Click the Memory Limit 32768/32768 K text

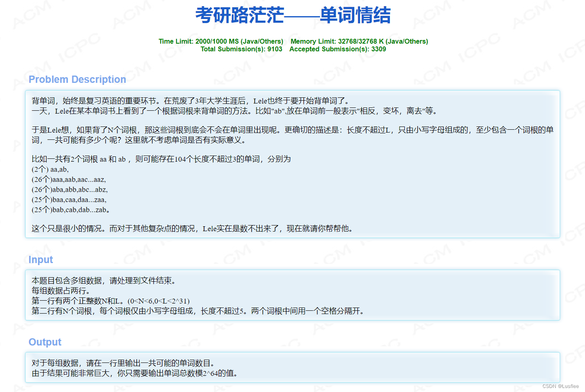(359, 41)
